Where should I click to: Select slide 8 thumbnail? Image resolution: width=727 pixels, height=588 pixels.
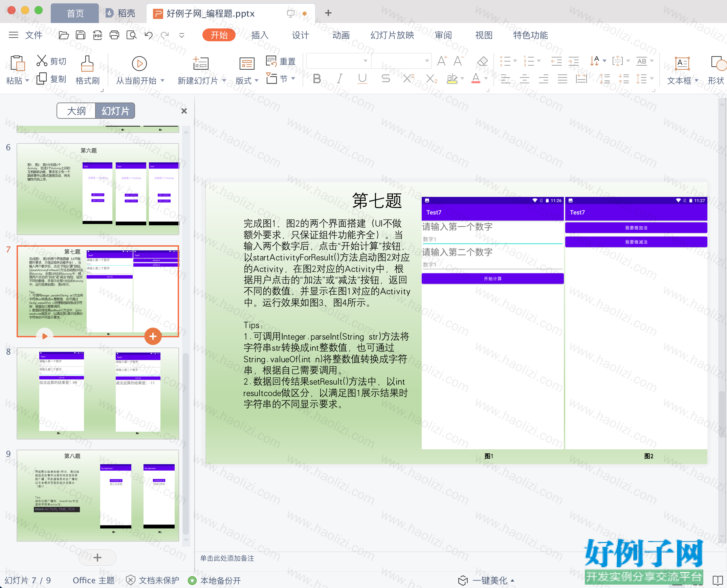98,393
